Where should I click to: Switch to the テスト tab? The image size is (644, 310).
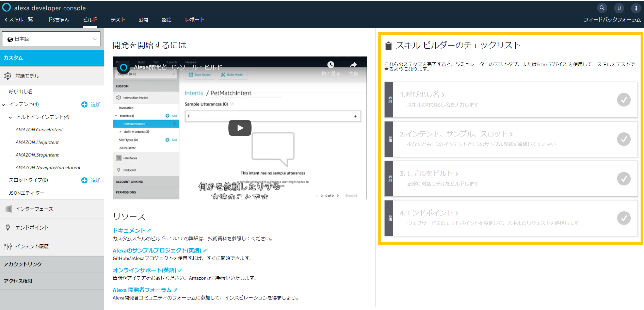click(118, 20)
